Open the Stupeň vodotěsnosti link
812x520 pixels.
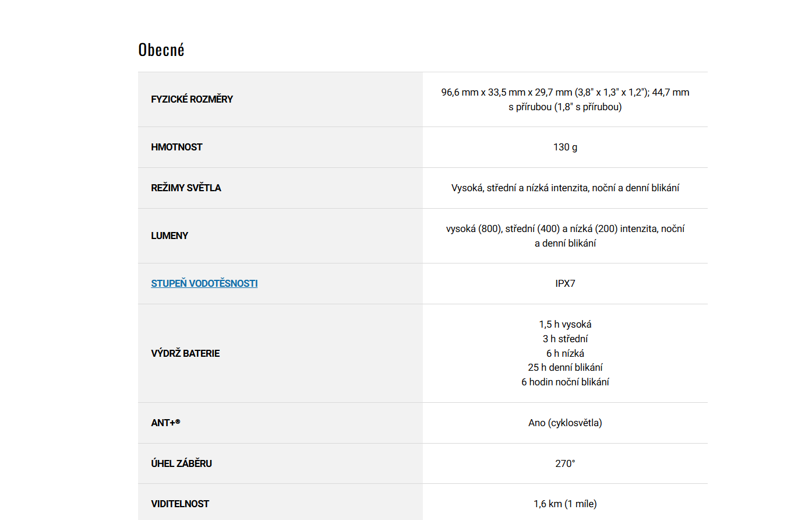pyautogui.click(x=204, y=283)
